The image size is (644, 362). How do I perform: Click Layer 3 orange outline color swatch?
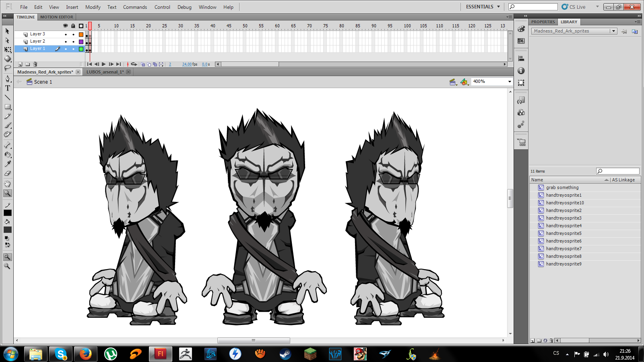click(81, 35)
